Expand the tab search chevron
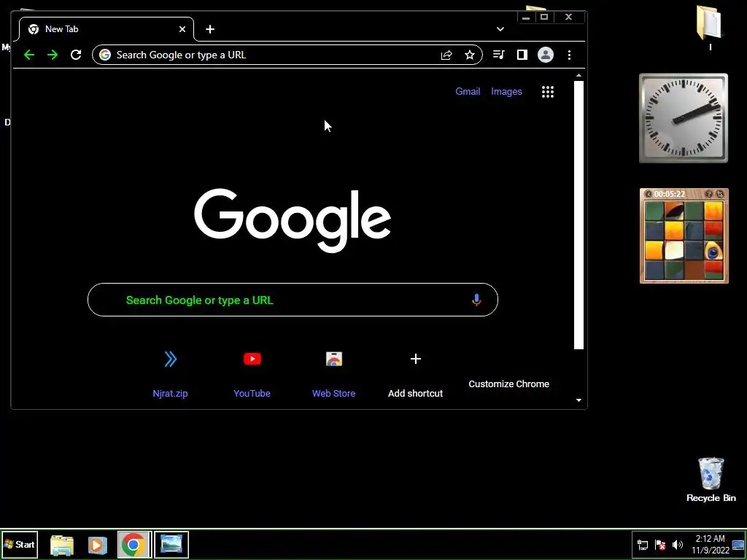The image size is (747, 560). (500, 29)
